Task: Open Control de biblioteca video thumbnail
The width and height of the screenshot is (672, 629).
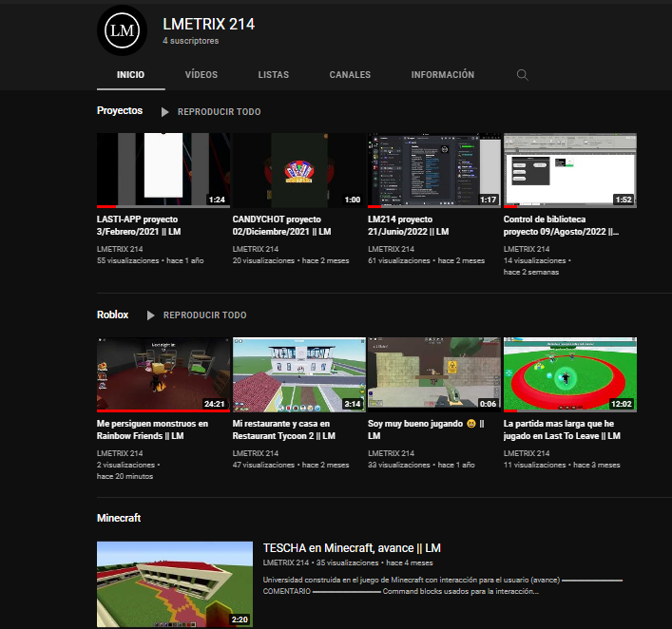Action: 570,170
